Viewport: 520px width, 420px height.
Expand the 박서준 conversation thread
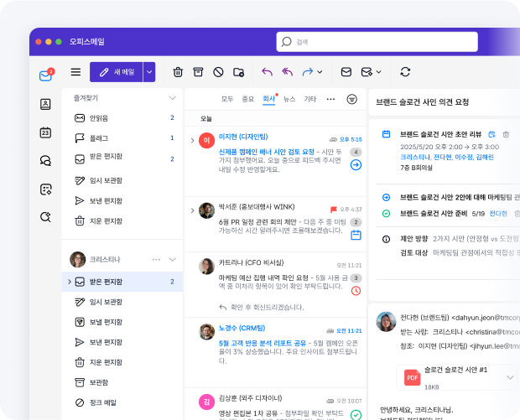[x=192, y=210]
